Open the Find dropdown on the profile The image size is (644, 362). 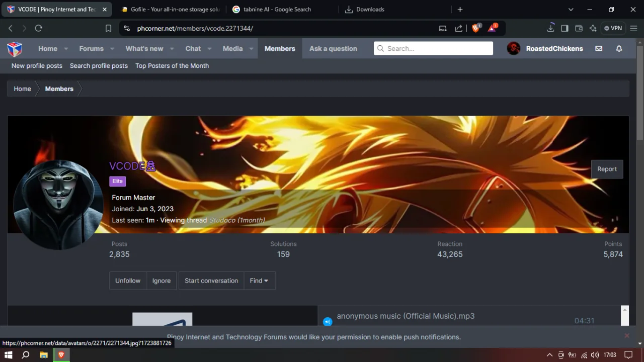[259, 281]
